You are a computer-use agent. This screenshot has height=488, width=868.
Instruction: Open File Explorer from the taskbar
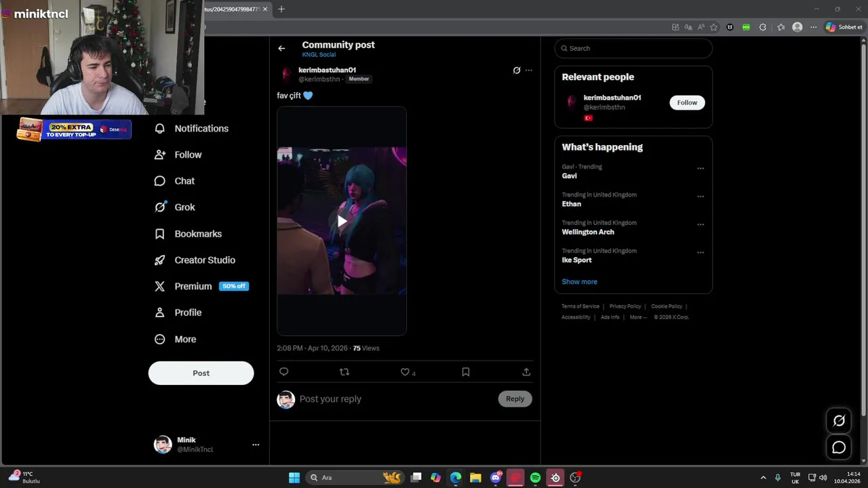point(475,478)
